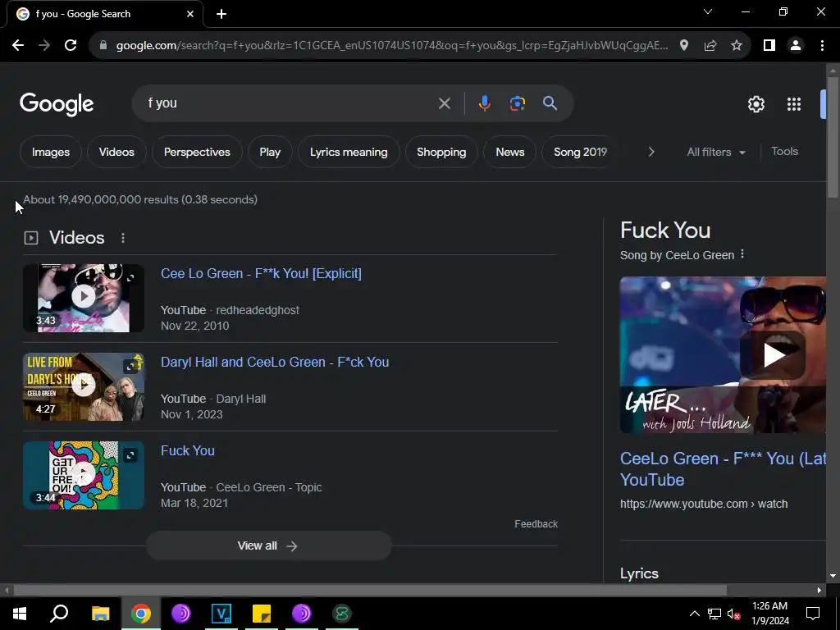The height and width of the screenshot is (630, 840).
Task: Open Sticky Notes from taskbar
Action: [x=262, y=614]
